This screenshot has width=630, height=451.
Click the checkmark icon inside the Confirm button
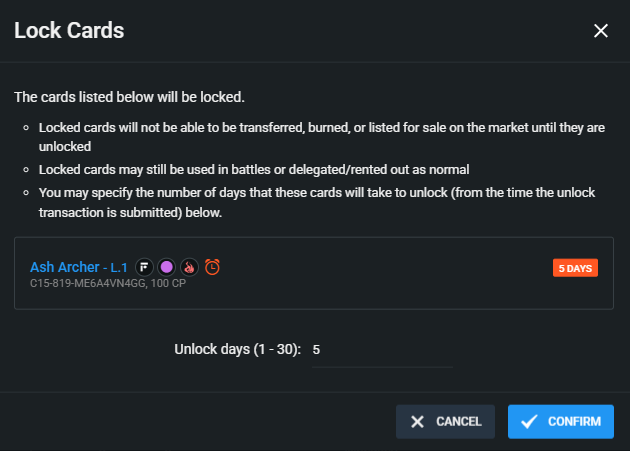tap(529, 422)
